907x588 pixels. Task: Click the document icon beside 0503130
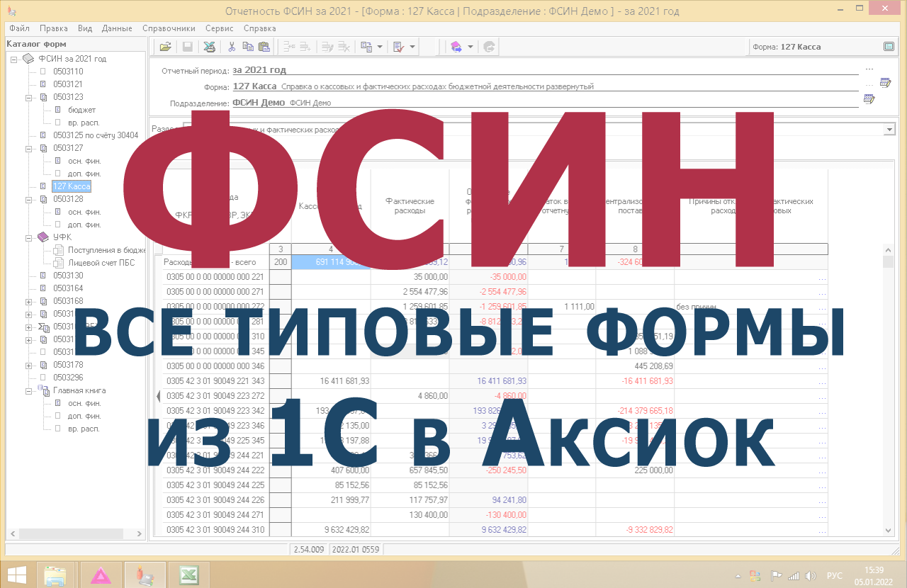click(x=43, y=276)
